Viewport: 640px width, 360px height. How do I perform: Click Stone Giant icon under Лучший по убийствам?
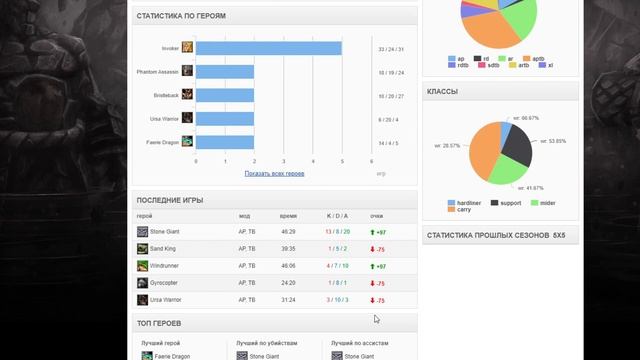pyautogui.click(x=242, y=356)
